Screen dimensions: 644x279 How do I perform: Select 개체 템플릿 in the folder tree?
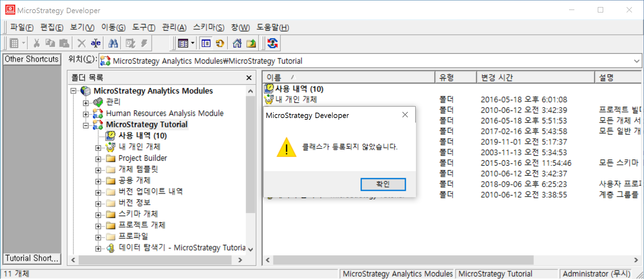(138, 169)
